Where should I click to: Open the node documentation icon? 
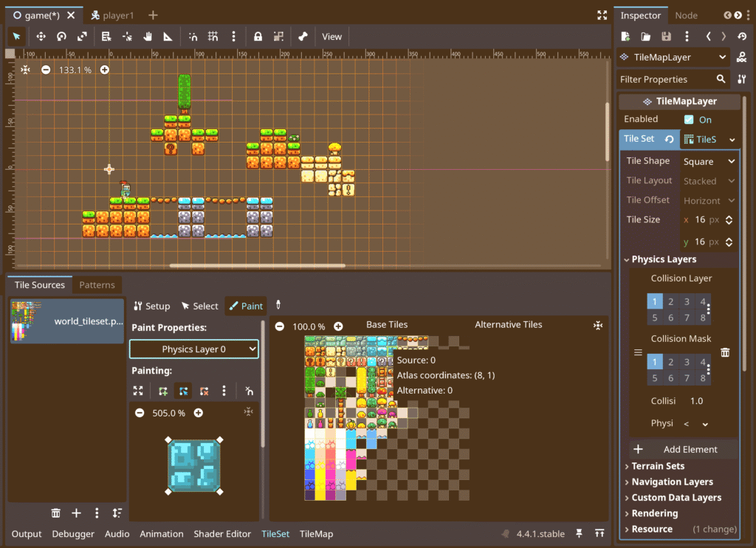coord(741,58)
